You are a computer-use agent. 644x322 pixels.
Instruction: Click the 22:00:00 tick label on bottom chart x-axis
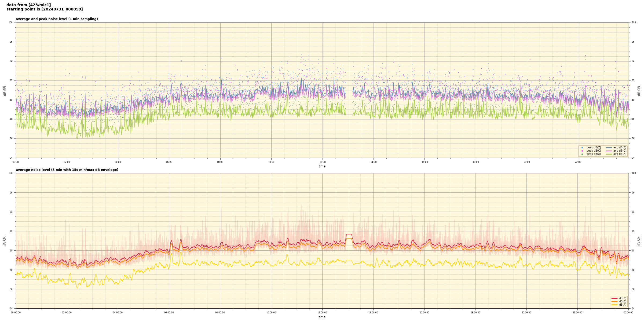(577, 313)
